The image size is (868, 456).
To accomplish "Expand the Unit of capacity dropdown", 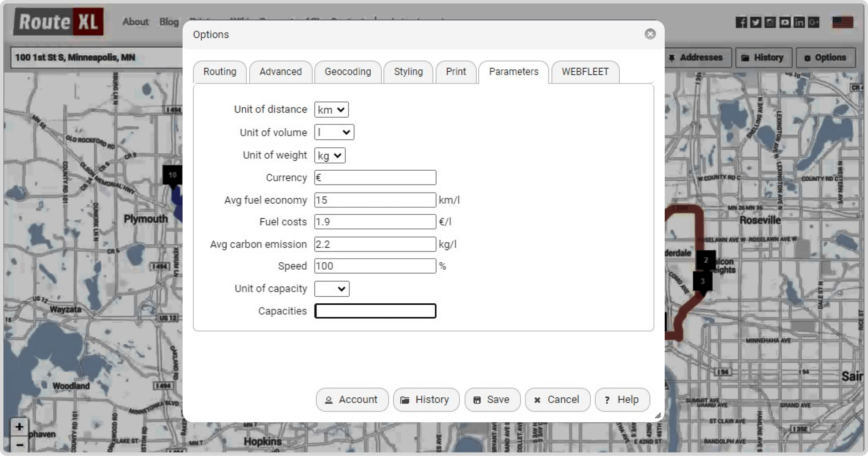I will pyautogui.click(x=331, y=288).
